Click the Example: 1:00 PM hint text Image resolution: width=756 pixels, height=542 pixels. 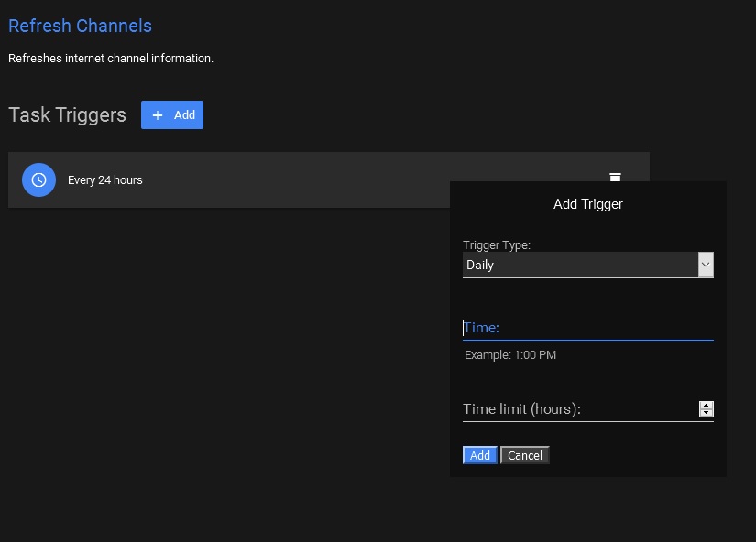[509, 354]
